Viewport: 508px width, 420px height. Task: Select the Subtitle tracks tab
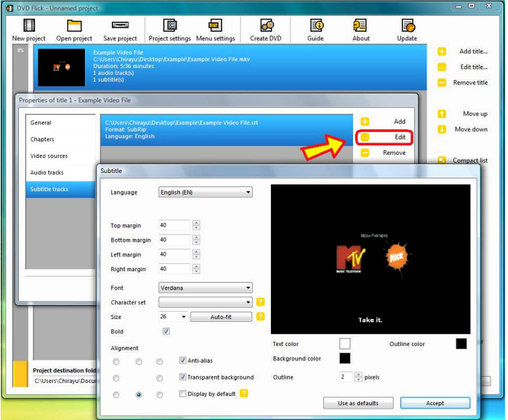(x=61, y=189)
